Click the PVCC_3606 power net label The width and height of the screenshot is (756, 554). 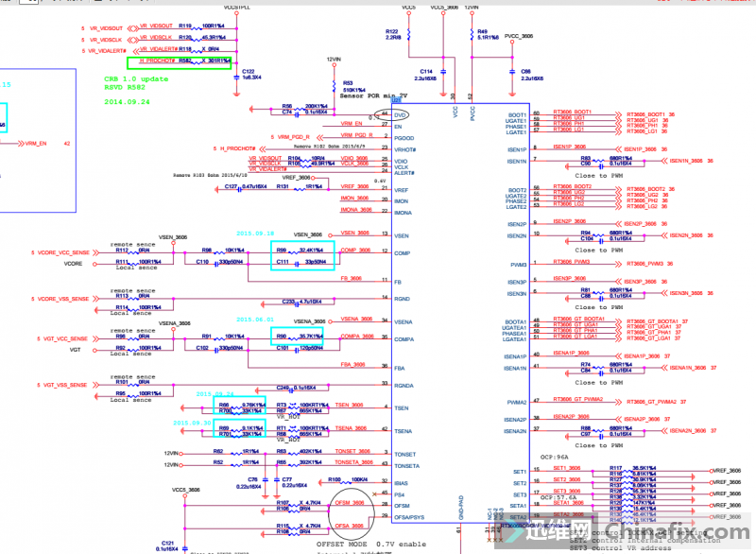pos(518,36)
